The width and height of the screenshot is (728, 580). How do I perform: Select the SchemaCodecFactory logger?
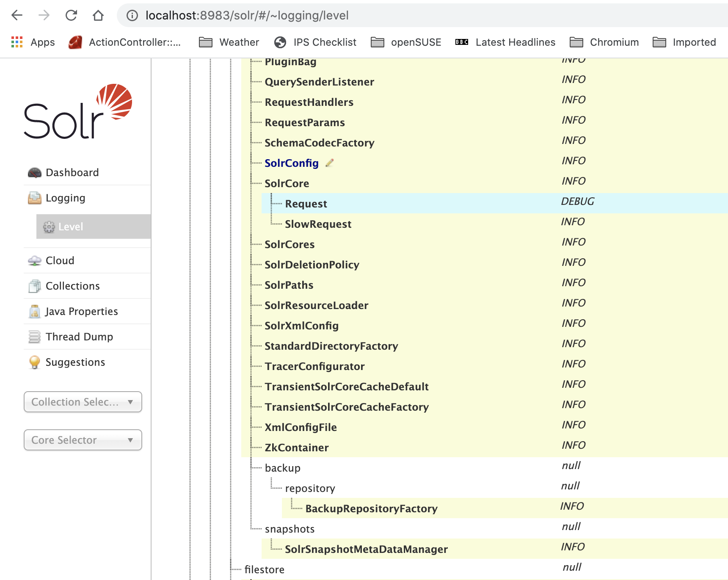(x=320, y=143)
